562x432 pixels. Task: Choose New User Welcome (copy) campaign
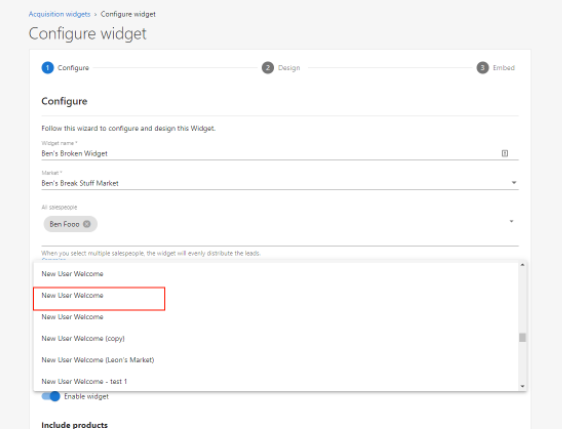(276, 338)
